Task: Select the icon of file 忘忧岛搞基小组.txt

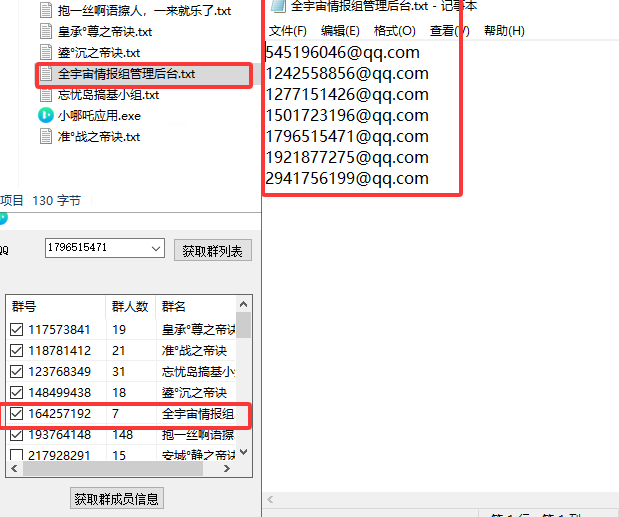Action: tap(46, 95)
